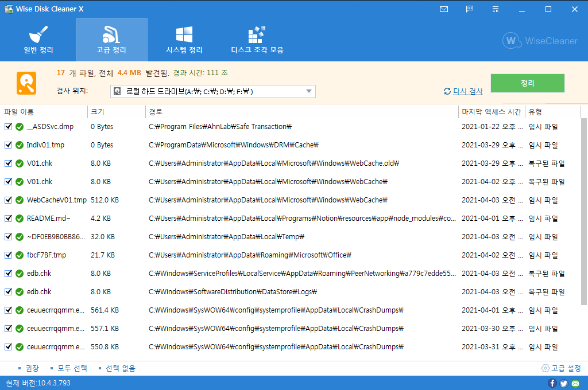
Task: Sort by 파일 이름 column header
Action: (19, 112)
